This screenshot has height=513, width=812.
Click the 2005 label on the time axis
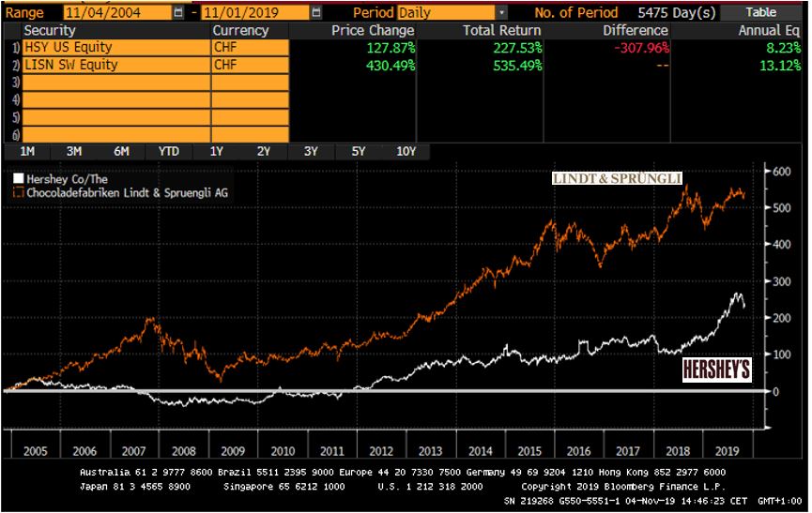click(36, 451)
